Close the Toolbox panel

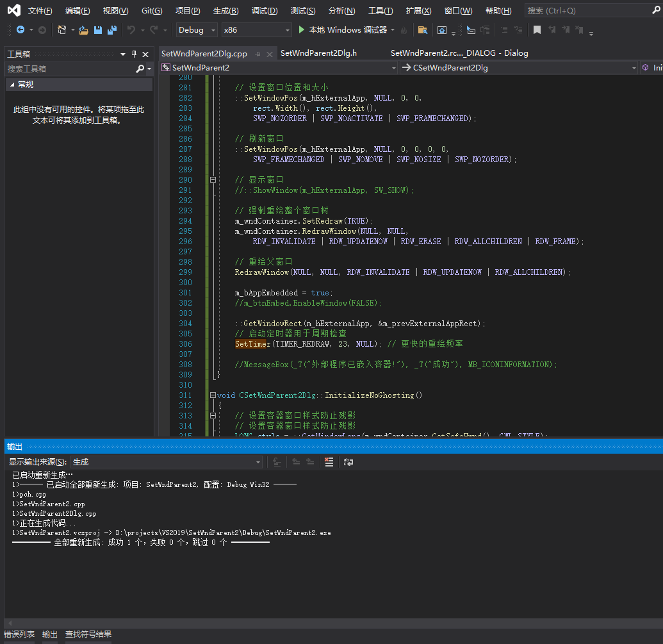(x=145, y=54)
